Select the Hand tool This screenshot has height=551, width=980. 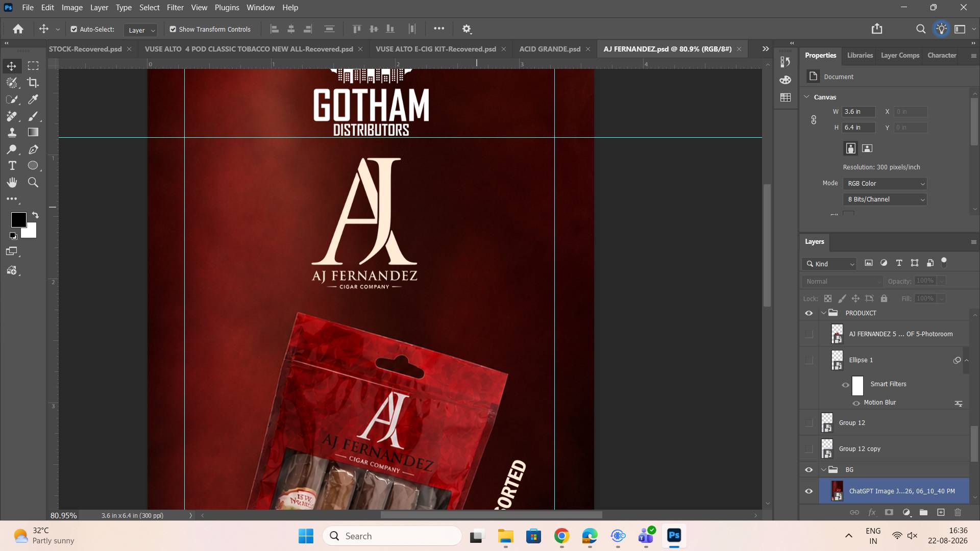pyautogui.click(x=12, y=182)
